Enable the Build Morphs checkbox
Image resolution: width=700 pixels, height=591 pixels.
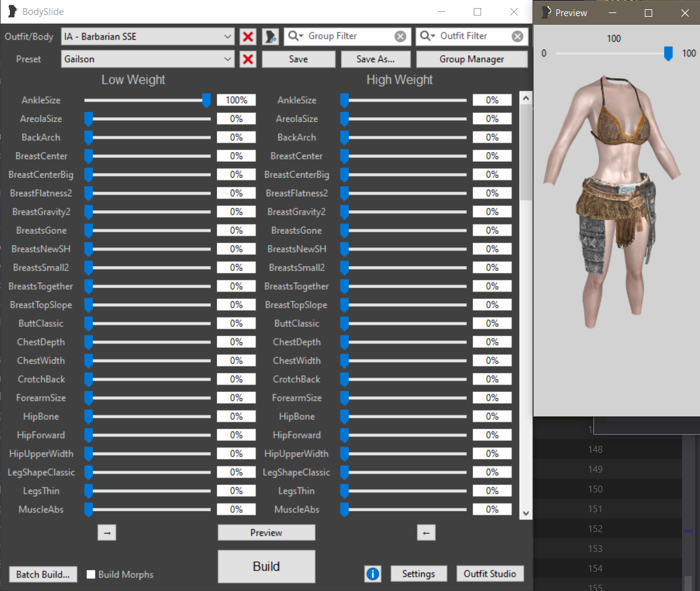[91, 574]
